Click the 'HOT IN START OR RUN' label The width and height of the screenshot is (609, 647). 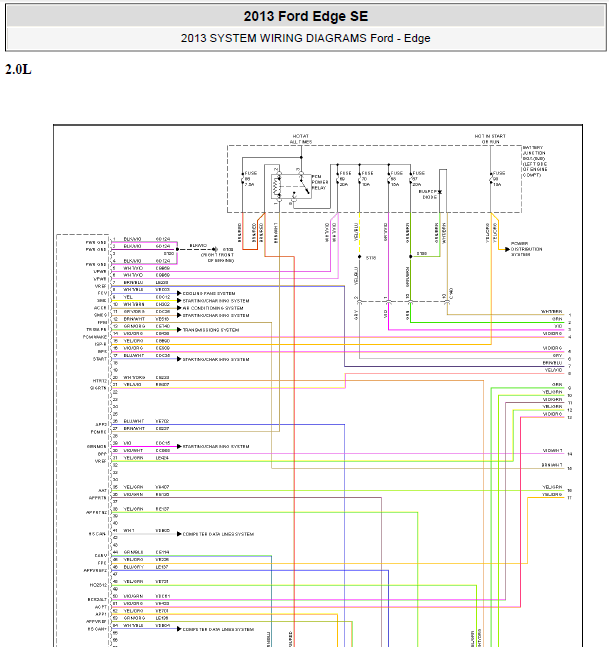point(490,139)
